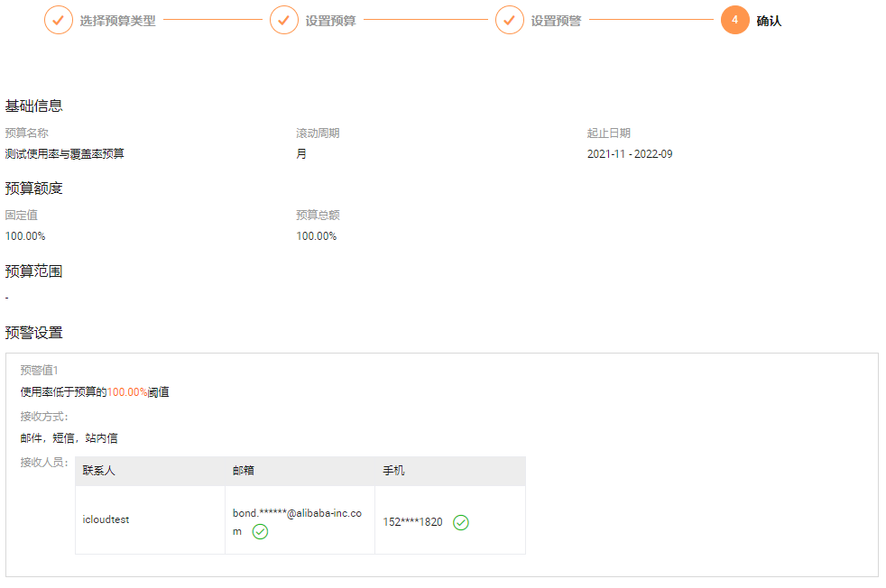
Task: Click the orange step 4 circle
Action: tap(734, 21)
